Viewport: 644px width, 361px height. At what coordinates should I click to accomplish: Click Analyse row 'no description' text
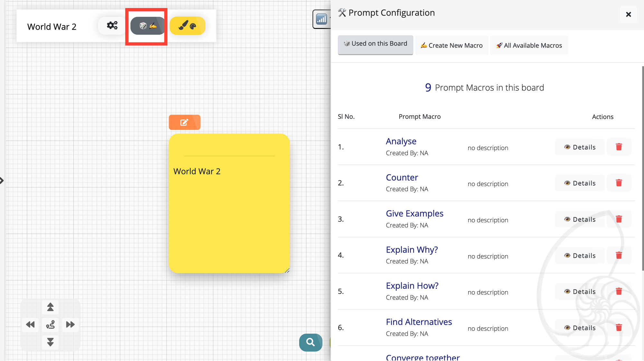click(x=488, y=148)
